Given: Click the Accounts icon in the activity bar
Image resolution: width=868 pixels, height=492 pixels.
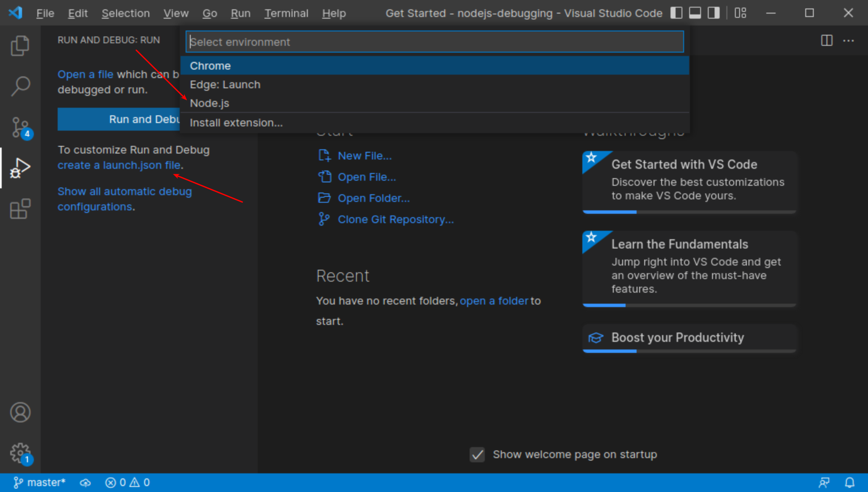Looking at the screenshot, I should pyautogui.click(x=20, y=412).
